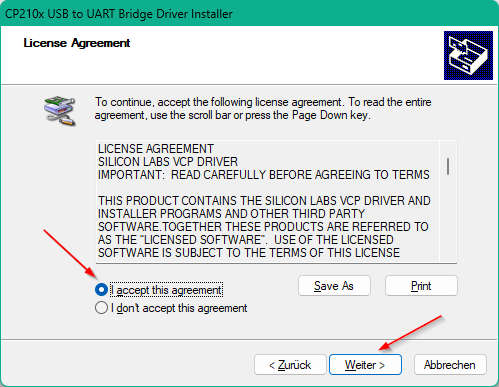Save the license with Save As
This screenshot has width=499, height=387.
pos(334,286)
